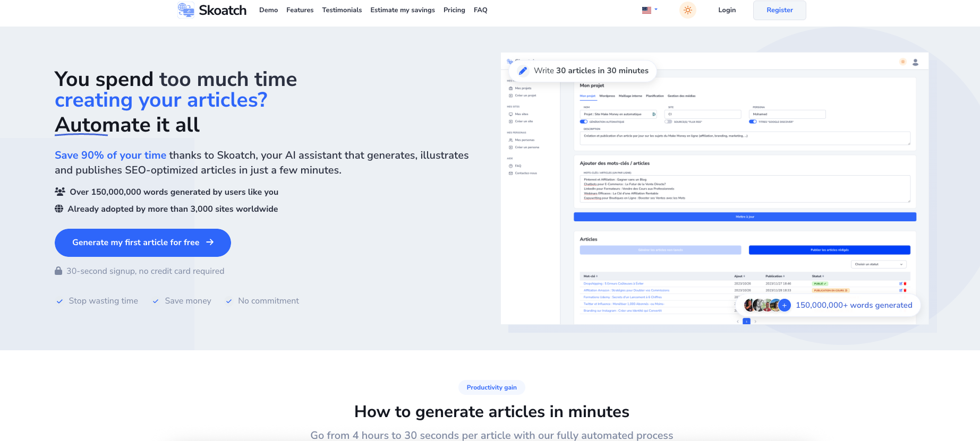Screen dimensions: 980x441
Task: Click Generate my first article for free
Action: [x=142, y=243]
